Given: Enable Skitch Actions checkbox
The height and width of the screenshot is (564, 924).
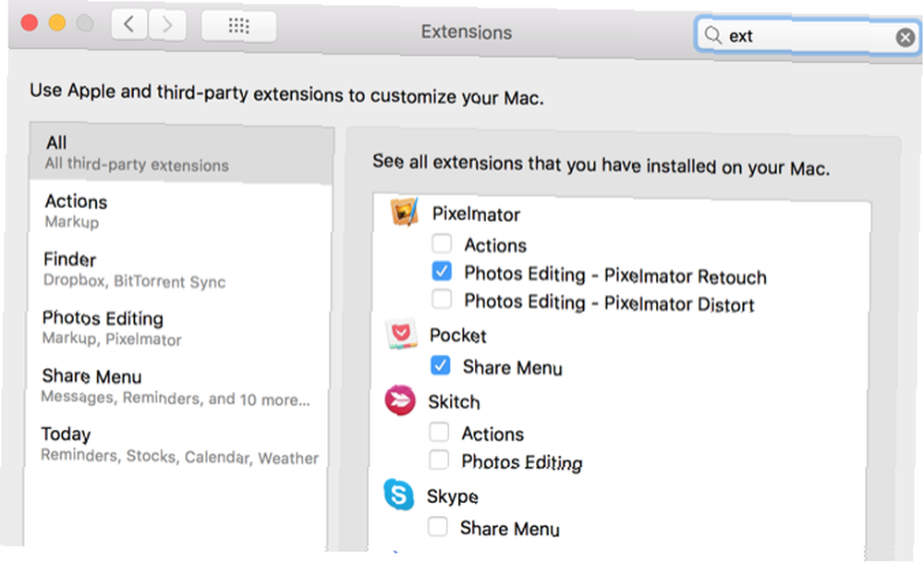Looking at the screenshot, I should coord(439,432).
